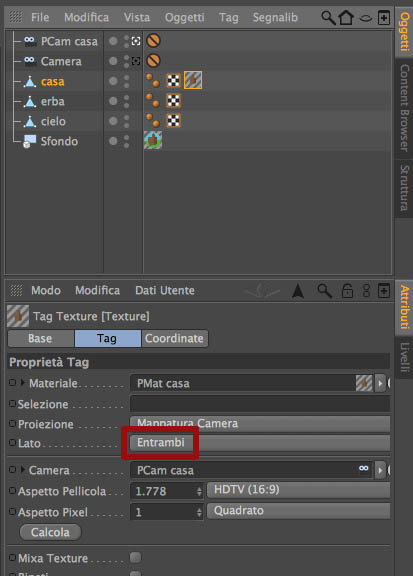Click the arrow button beside Camera field
This screenshot has width=413, height=576.
pos(380,470)
